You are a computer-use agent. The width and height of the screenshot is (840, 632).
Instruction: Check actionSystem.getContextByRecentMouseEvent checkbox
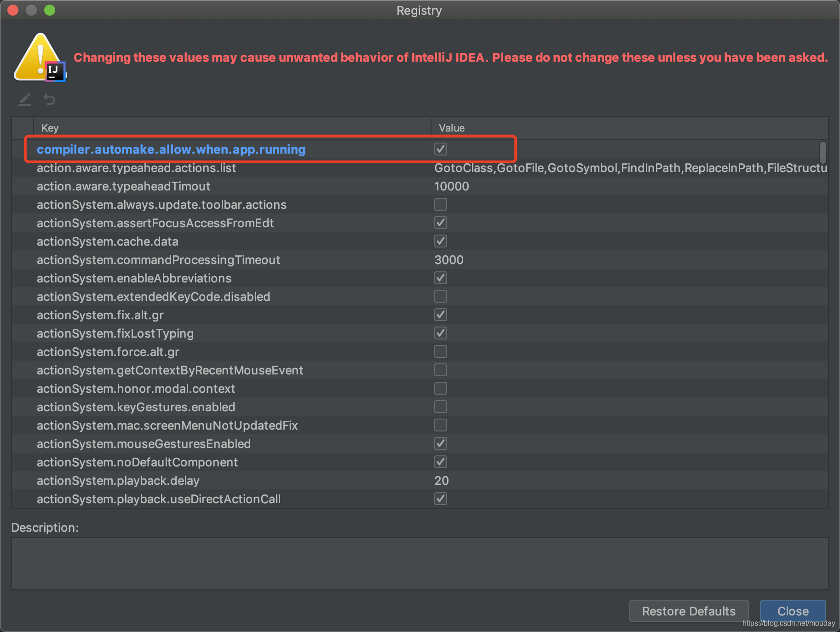coord(441,370)
